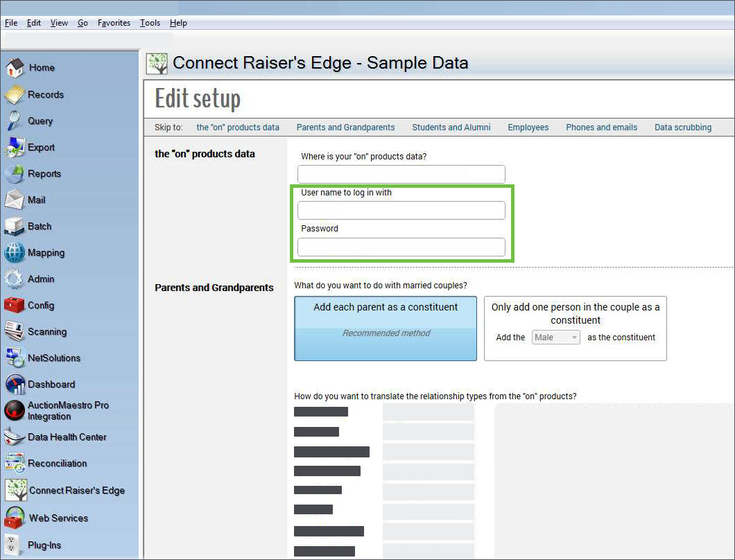Open the Scanning icon in sidebar
Viewport: 735px width, 560px height.
[15, 331]
